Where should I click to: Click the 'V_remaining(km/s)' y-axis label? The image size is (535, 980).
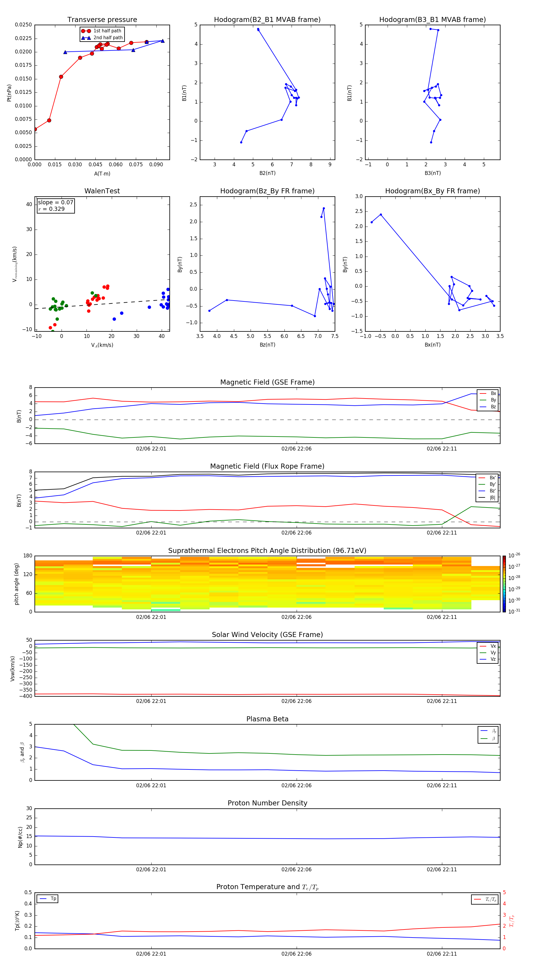(x=15, y=264)
